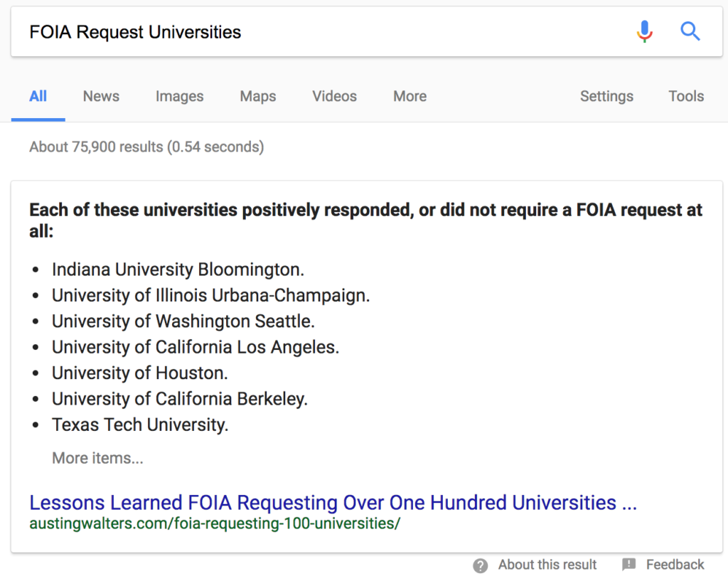Screen dimensions: 728x576
Task: Click University of Illinois Urbana-Champaign item
Action: pyautogui.click(x=210, y=295)
